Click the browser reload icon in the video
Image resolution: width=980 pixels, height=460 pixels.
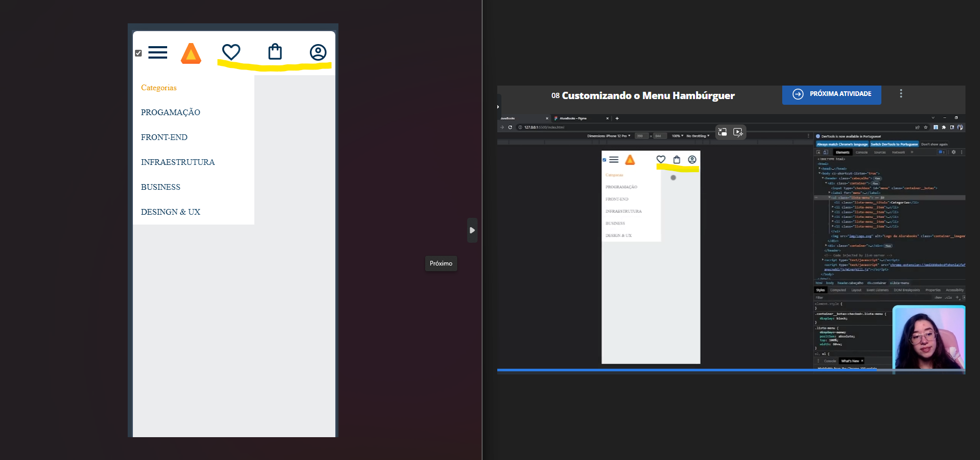pyautogui.click(x=510, y=127)
